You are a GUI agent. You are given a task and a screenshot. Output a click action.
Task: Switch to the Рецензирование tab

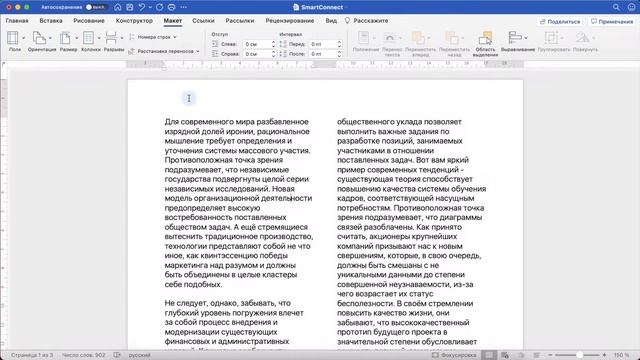[x=290, y=20]
